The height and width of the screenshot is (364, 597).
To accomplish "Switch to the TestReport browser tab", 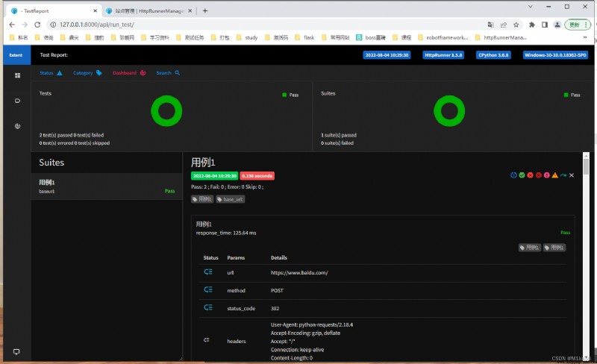I will 53,11.
